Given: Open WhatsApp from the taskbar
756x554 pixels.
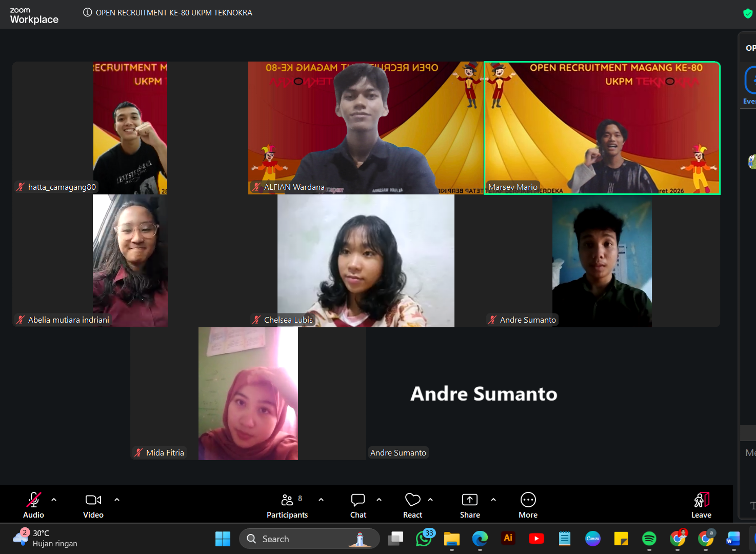Looking at the screenshot, I should click(x=424, y=539).
